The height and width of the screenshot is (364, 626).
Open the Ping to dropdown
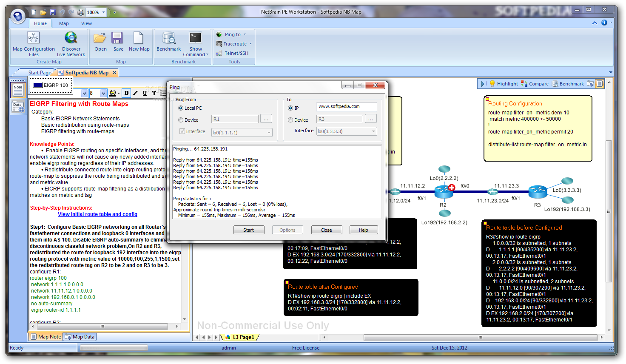coord(245,34)
